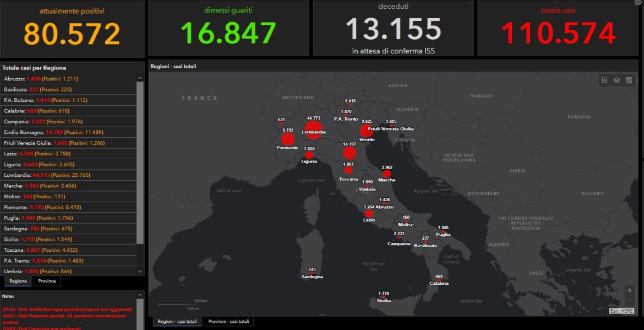Click up arrow in Note panel
644x330 pixels.
pyautogui.click(x=140, y=295)
